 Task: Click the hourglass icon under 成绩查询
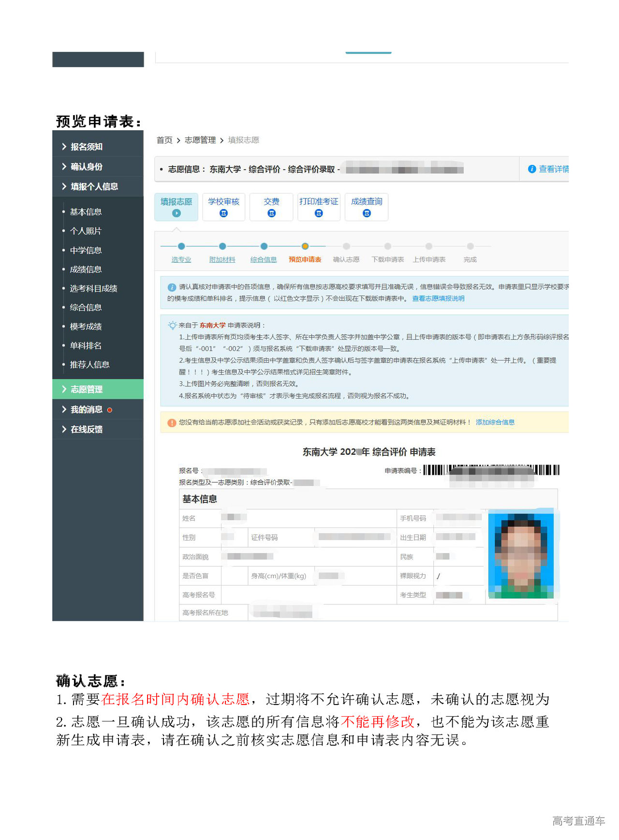[367, 213]
